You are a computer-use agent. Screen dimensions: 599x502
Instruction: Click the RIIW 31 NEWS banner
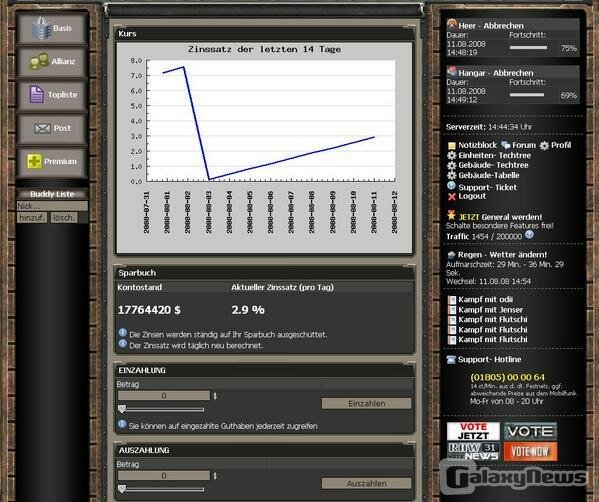(473, 451)
